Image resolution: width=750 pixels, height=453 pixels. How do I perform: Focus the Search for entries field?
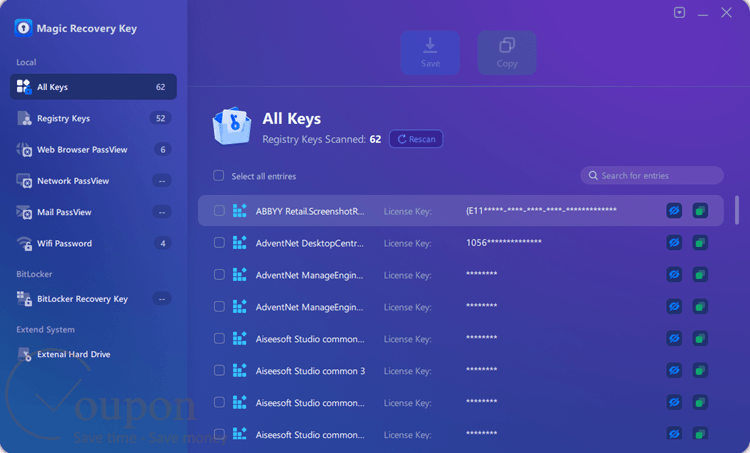click(652, 176)
